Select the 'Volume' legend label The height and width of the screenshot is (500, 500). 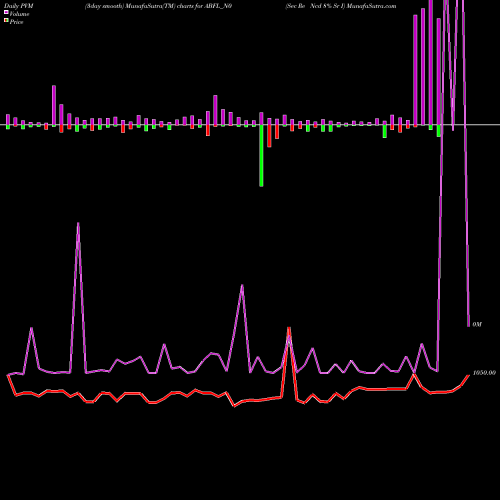point(19,14)
